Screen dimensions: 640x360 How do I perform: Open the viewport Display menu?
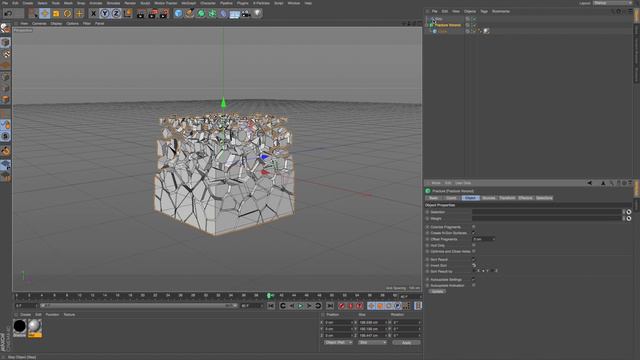click(x=56, y=24)
